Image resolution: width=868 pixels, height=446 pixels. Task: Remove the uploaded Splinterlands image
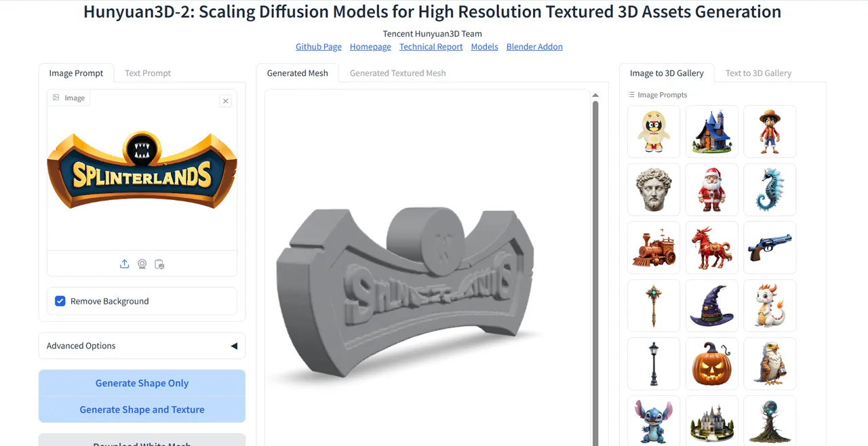[226, 101]
